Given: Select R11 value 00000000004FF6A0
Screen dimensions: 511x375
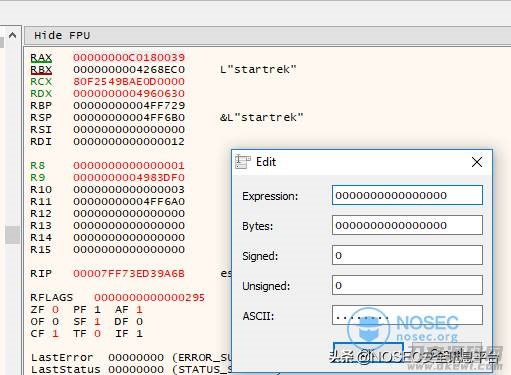Looking at the screenshot, I should [129, 201].
